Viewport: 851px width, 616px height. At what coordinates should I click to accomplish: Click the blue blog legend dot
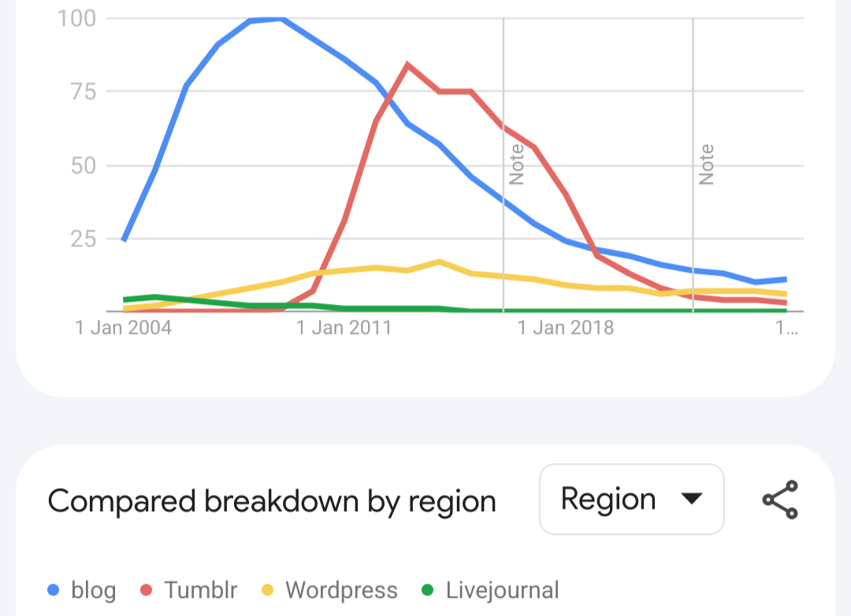tap(54, 590)
